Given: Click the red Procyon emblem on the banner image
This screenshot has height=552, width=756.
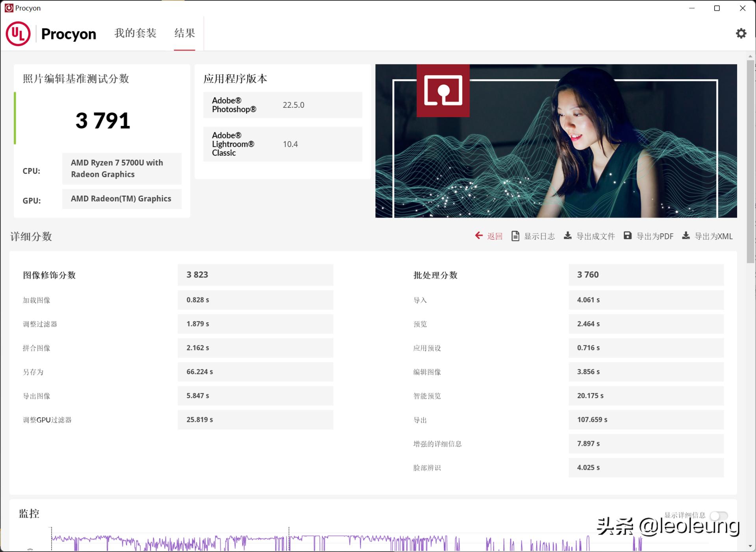Looking at the screenshot, I should point(443,91).
